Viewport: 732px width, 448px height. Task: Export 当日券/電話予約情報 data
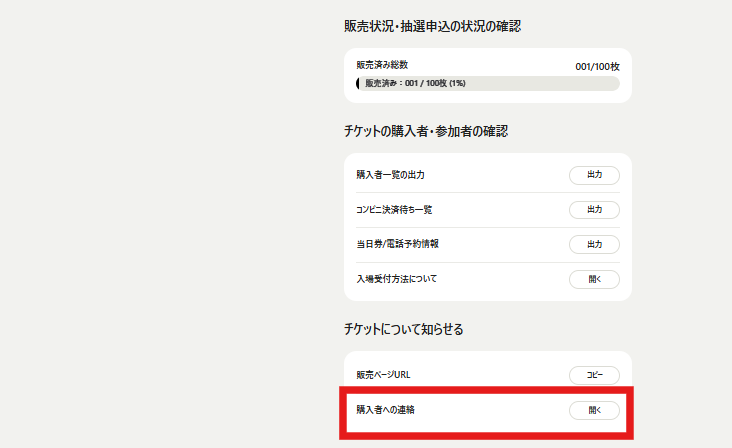(x=594, y=244)
